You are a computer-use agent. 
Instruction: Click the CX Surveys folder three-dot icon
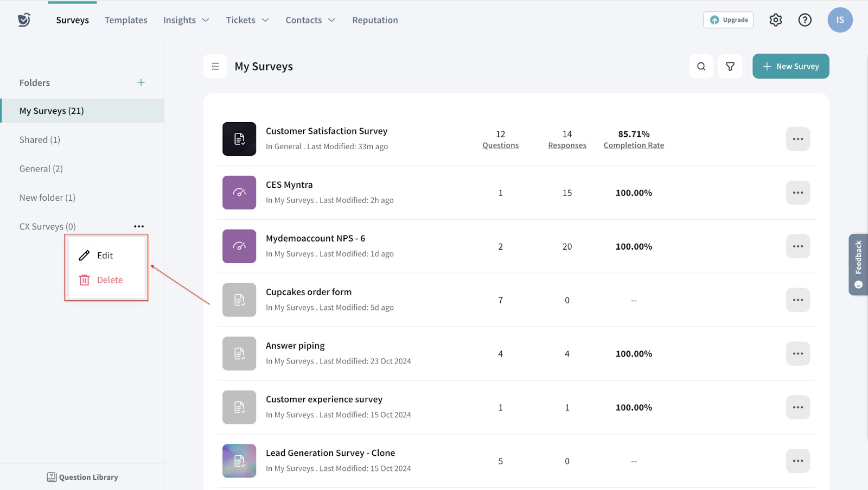[139, 226]
